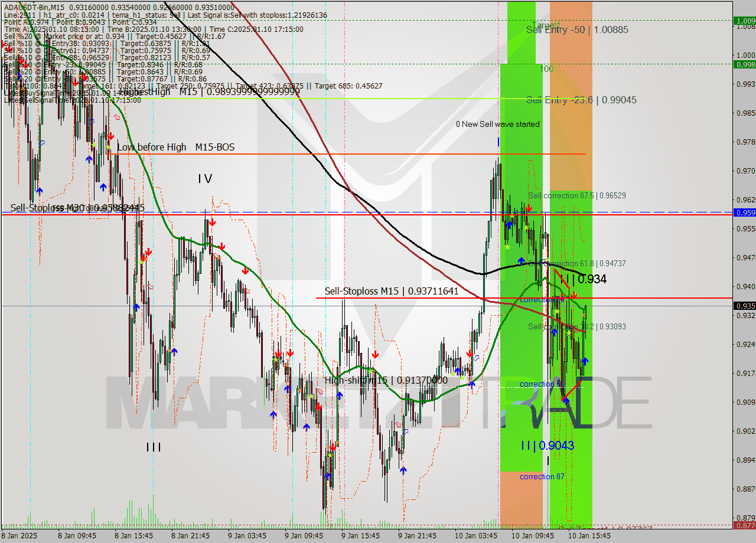Viewport: 756px width, 543px height.
Task: Select 'Sell correction 87.5 | 0.96529' label
Action: pos(576,195)
